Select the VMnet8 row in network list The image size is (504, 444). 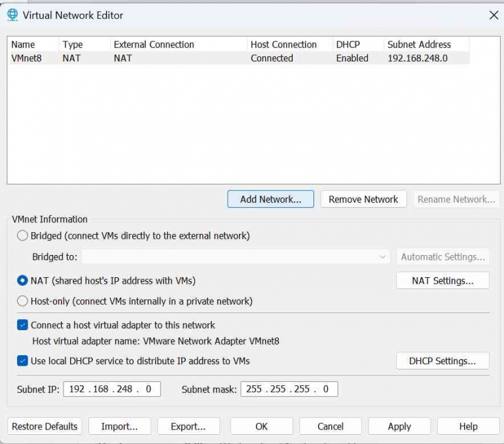pyautogui.click(x=26, y=58)
